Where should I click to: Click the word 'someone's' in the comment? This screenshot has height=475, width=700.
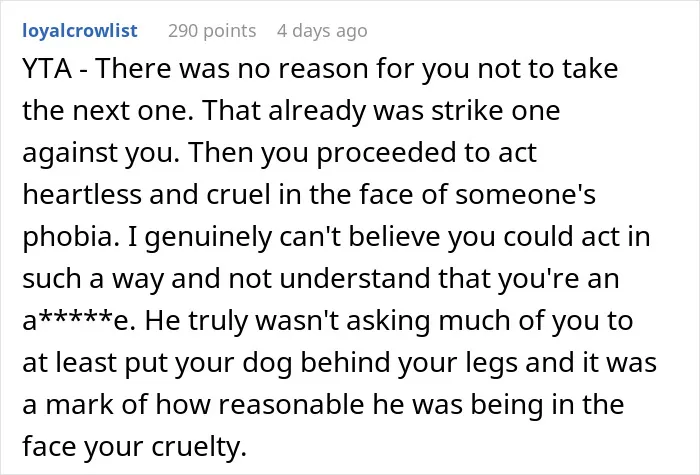click(525, 194)
